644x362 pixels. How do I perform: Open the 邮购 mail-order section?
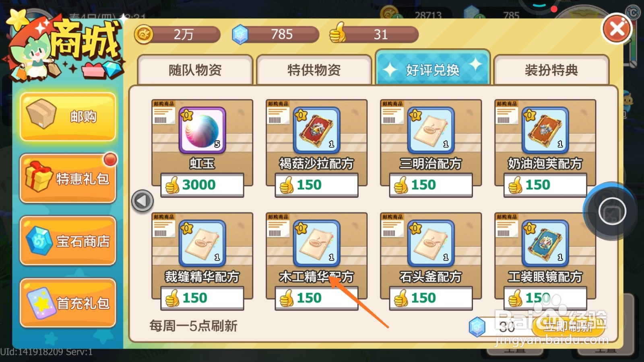pyautogui.click(x=68, y=117)
